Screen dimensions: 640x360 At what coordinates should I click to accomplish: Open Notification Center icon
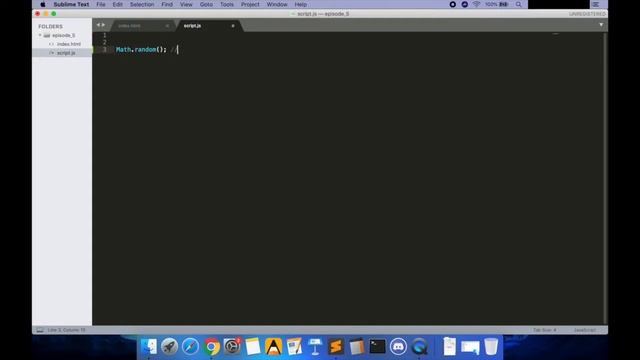click(596, 4)
